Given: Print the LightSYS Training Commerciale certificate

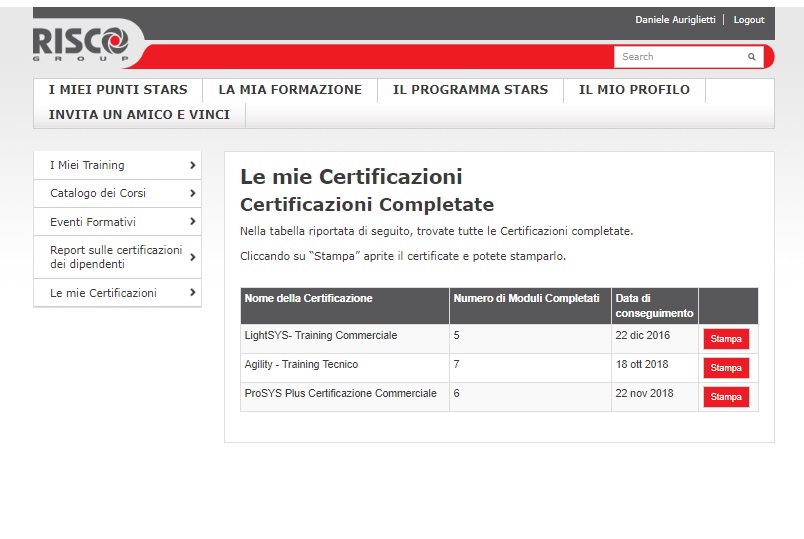Looking at the screenshot, I should pos(726,339).
